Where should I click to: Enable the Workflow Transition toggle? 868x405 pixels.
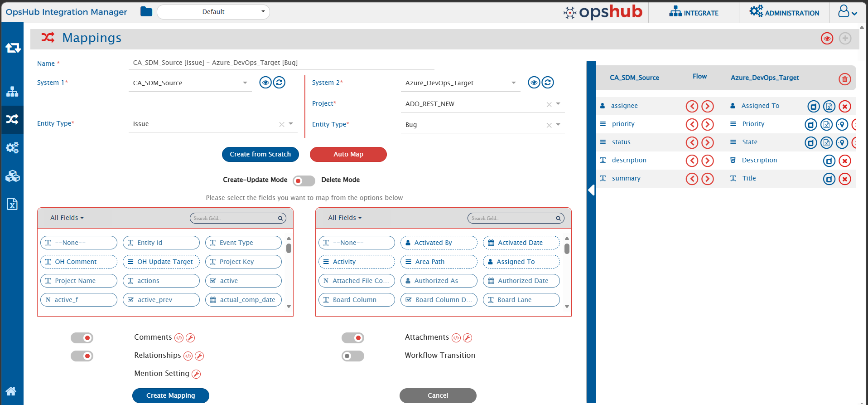(x=352, y=356)
